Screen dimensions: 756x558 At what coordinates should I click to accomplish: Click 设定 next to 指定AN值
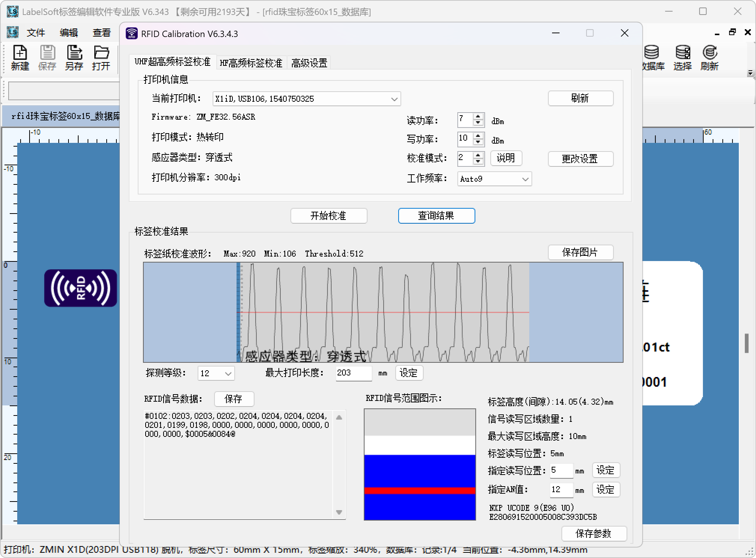point(606,490)
